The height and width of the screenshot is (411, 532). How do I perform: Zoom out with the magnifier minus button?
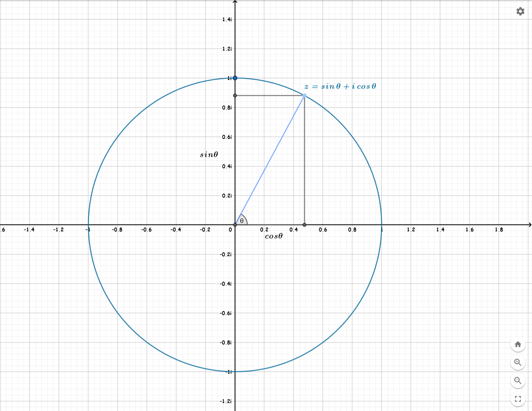pos(518,381)
